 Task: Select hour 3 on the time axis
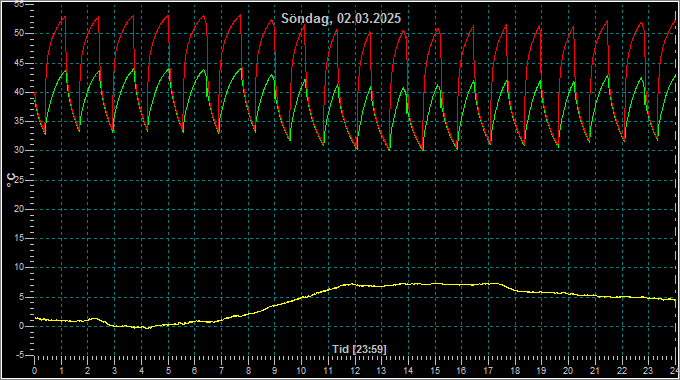(114, 371)
